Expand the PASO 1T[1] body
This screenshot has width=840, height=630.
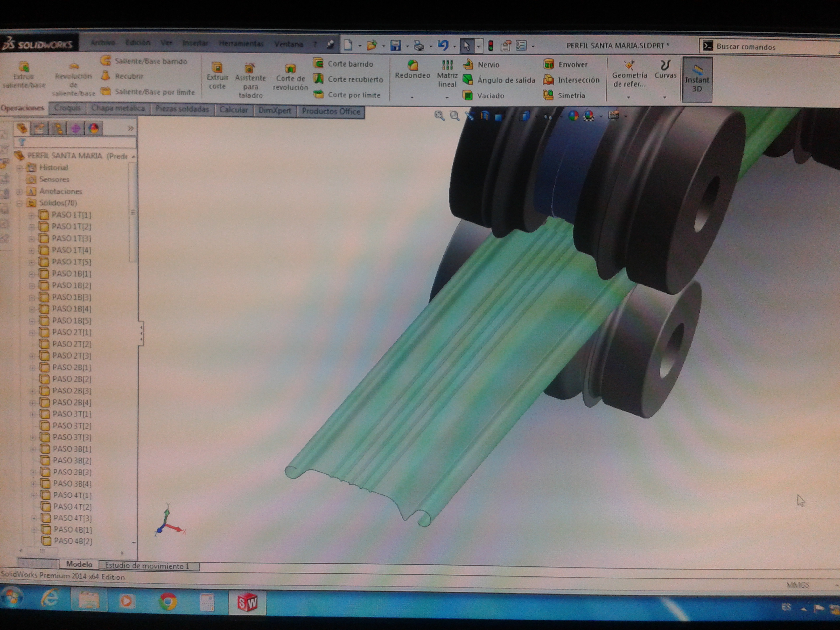[31, 215]
